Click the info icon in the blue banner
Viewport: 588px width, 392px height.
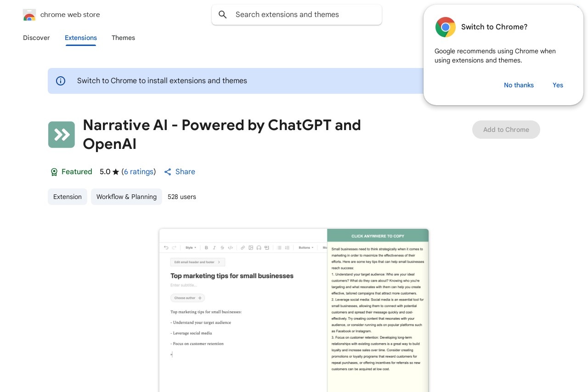point(61,81)
